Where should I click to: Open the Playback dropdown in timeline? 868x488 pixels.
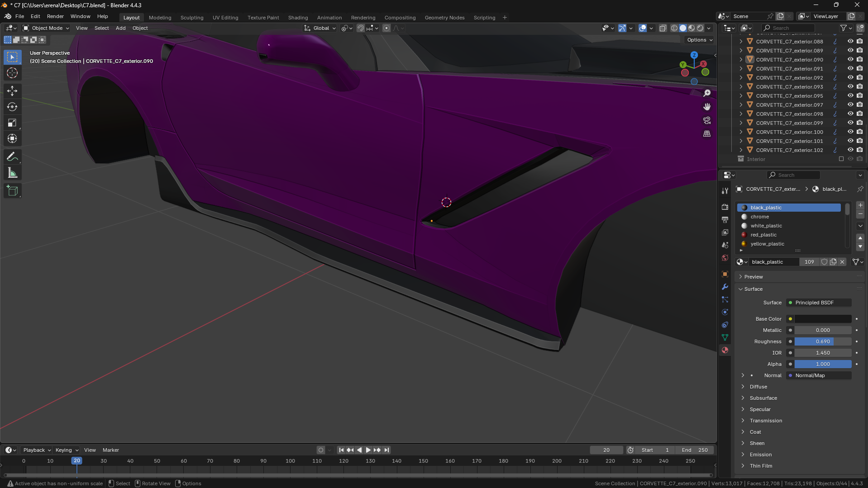click(37, 450)
